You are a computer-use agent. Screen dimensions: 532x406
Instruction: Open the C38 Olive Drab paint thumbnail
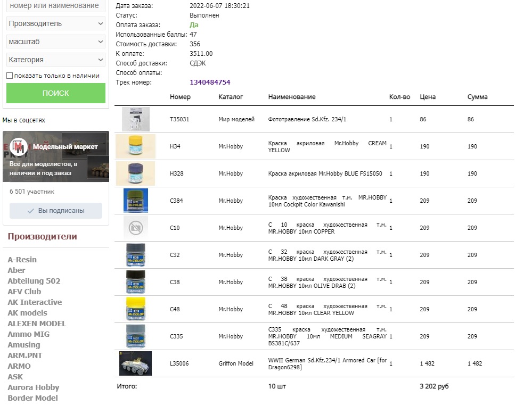coord(136,282)
